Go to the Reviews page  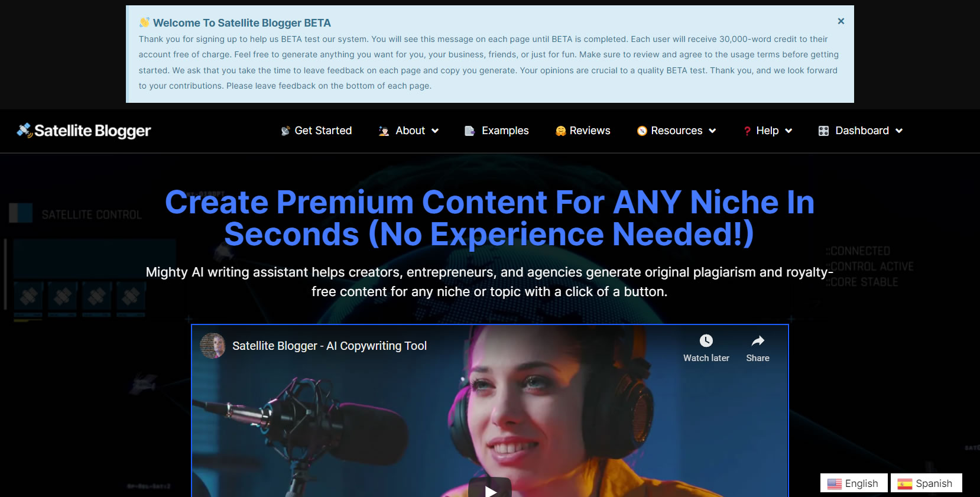(589, 131)
